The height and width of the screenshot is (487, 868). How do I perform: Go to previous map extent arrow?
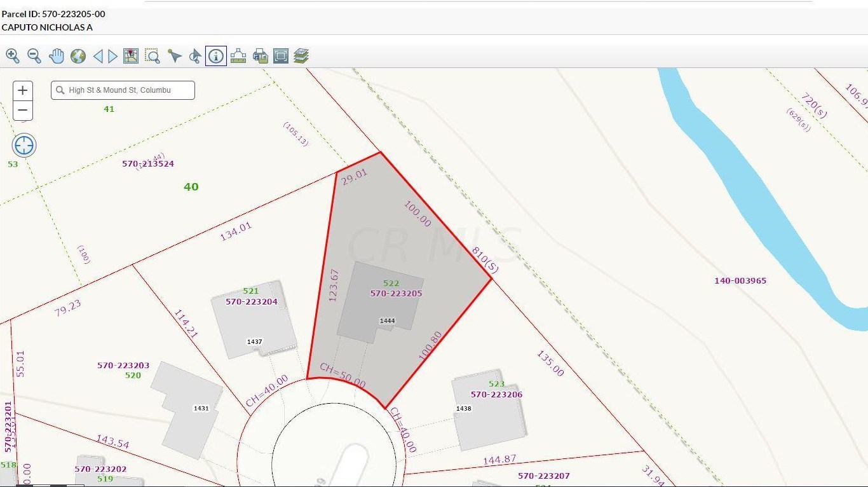click(98, 57)
